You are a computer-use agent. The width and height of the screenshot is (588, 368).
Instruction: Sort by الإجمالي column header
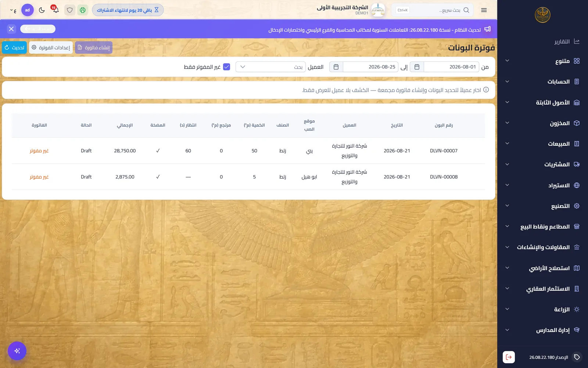click(x=125, y=125)
